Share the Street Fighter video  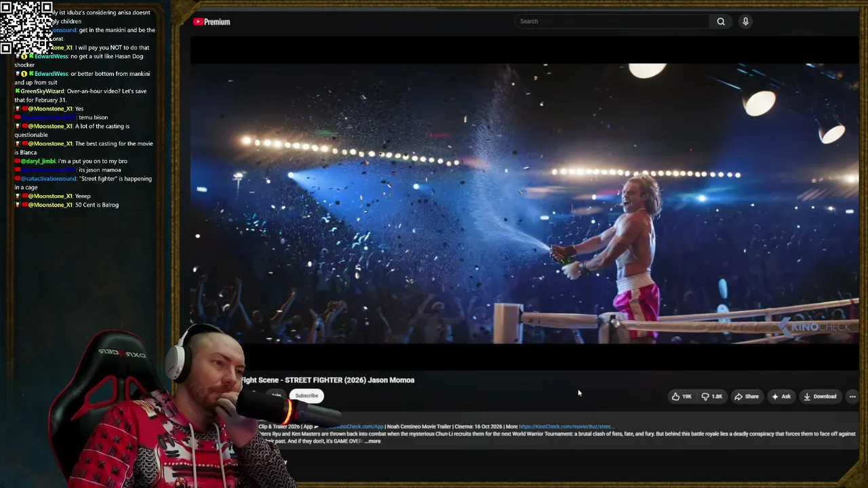[x=746, y=396]
